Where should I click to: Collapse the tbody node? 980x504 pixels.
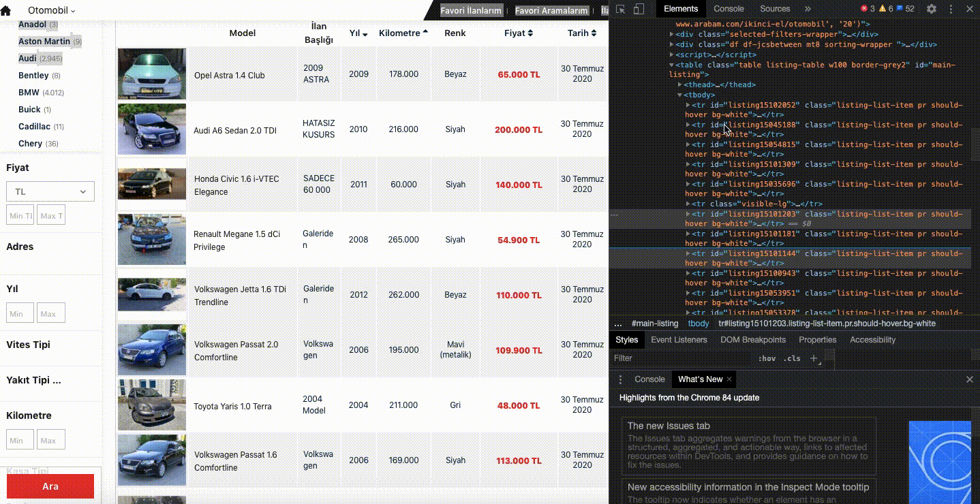pyautogui.click(x=679, y=95)
